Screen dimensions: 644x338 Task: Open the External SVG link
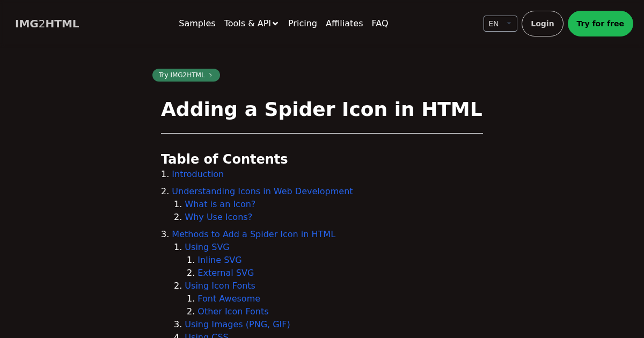point(225,273)
